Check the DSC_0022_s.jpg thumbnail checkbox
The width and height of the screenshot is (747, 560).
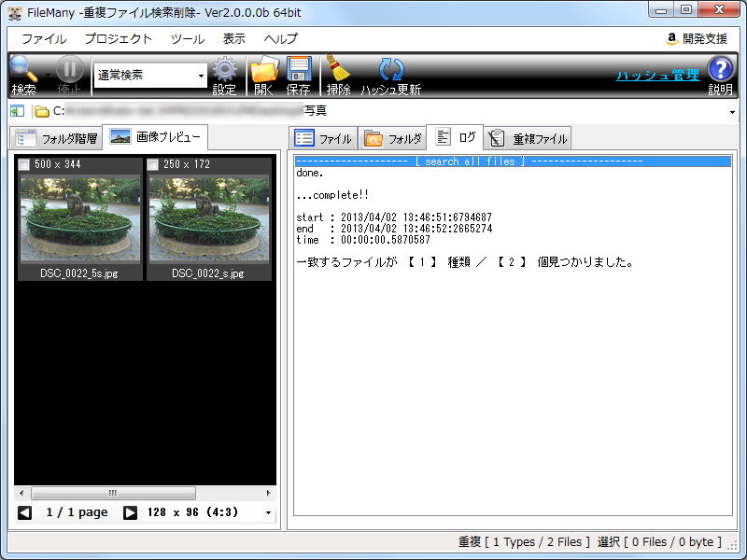[x=153, y=162]
